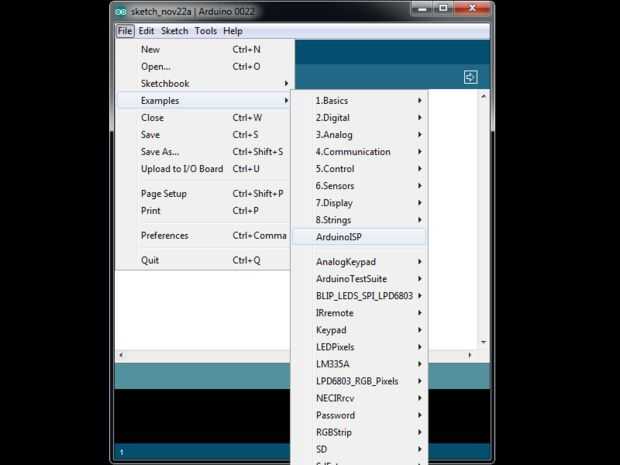The image size is (620, 465).
Task: Expand IRremote library examples
Action: pyautogui.click(x=359, y=312)
